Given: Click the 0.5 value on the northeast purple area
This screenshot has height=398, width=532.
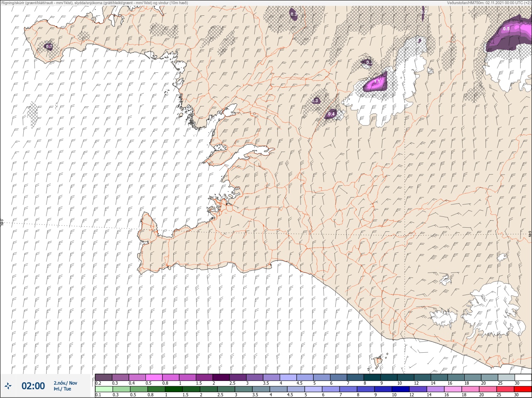Looking at the screenshot, I should 506,29.
